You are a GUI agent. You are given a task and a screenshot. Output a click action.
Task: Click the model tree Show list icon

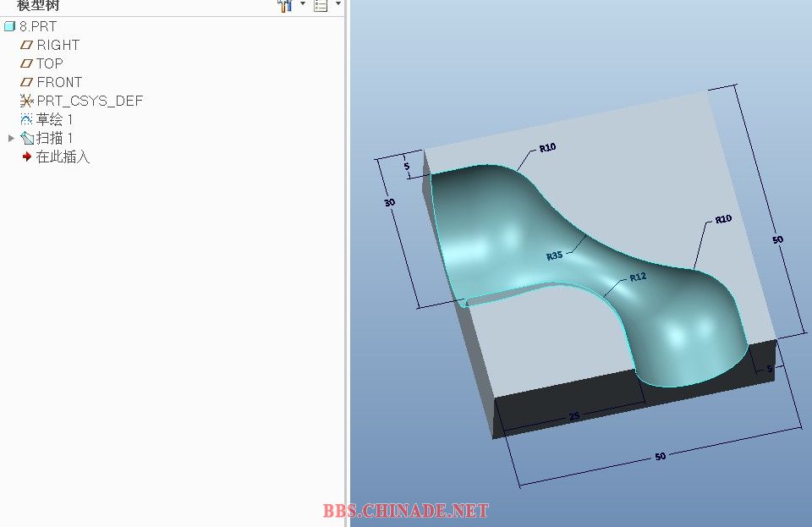pyautogui.click(x=321, y=5)
